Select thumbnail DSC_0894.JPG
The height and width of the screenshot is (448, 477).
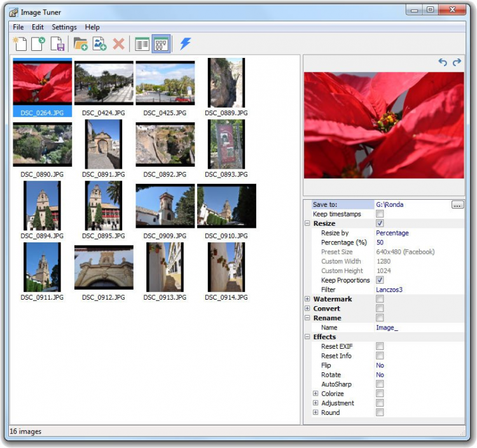pyautogui.click(x=42, y=210)
